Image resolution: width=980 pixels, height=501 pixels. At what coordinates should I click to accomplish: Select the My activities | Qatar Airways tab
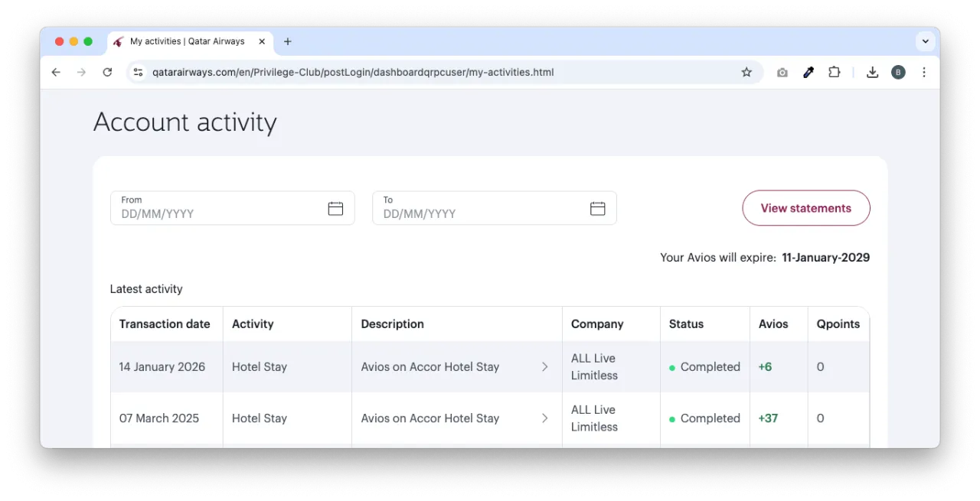tap(188, 41)
